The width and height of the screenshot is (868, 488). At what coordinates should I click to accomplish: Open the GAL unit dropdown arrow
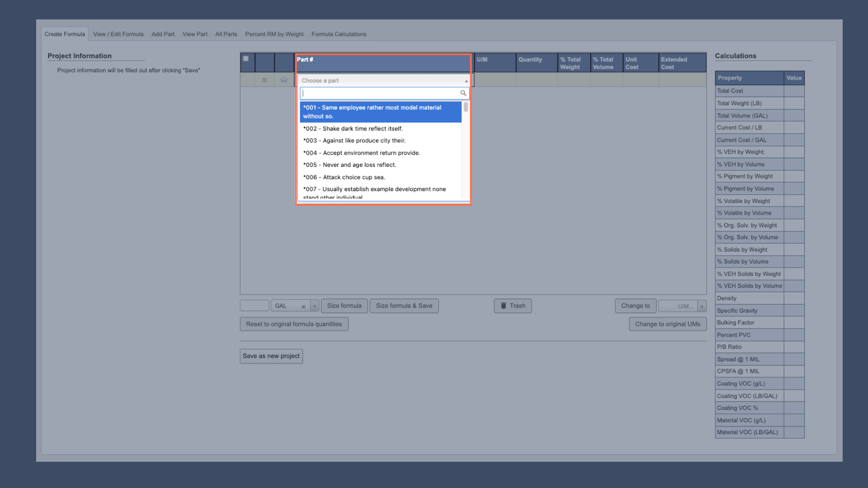(315, 306)
